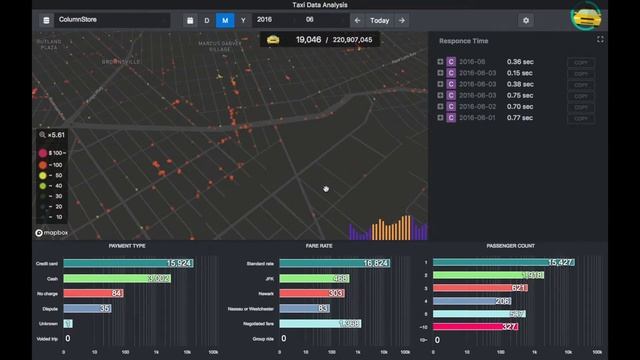The image size is (640, 360).
Task: Select the No charge bar showing 84
Action: [x=93, y=293]
